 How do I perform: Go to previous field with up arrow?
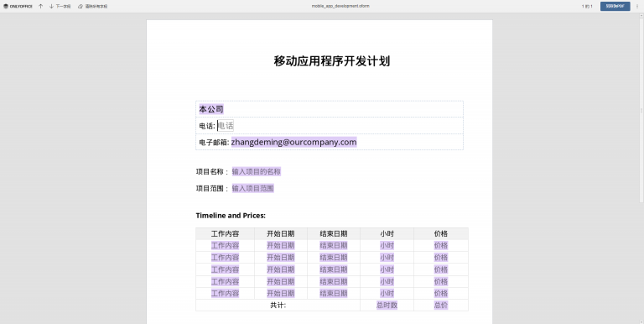[40, 6]
